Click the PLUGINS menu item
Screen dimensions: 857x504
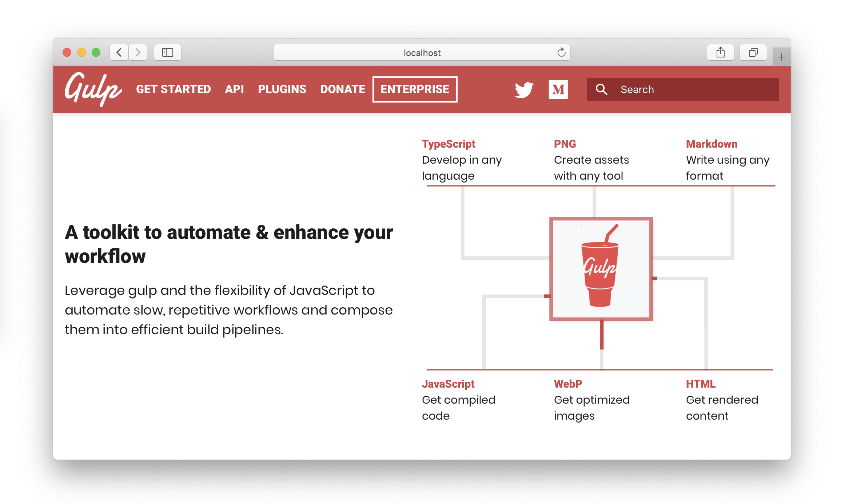pyautogui.click(x=282, y=89)
